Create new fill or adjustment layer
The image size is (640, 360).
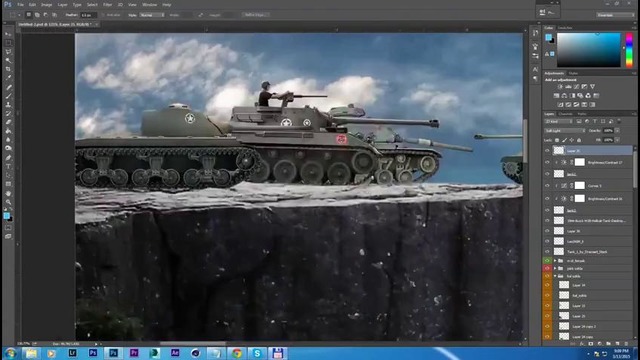pos(600,344)
